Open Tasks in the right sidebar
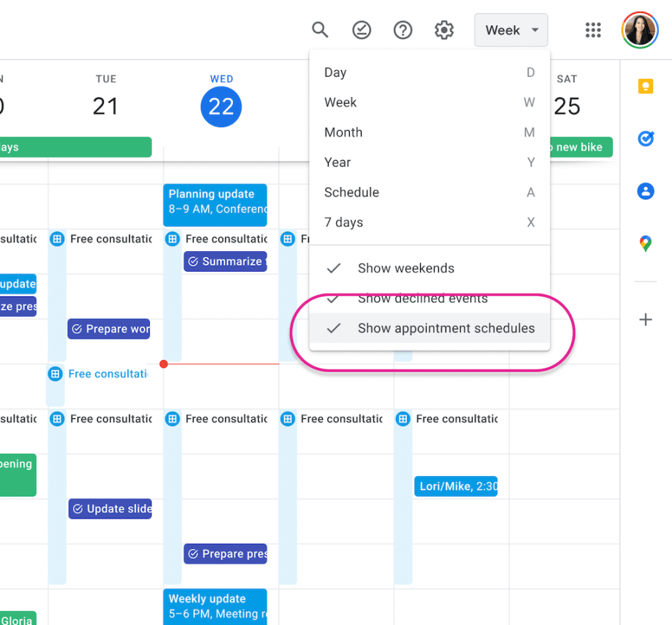 point(645,139)
